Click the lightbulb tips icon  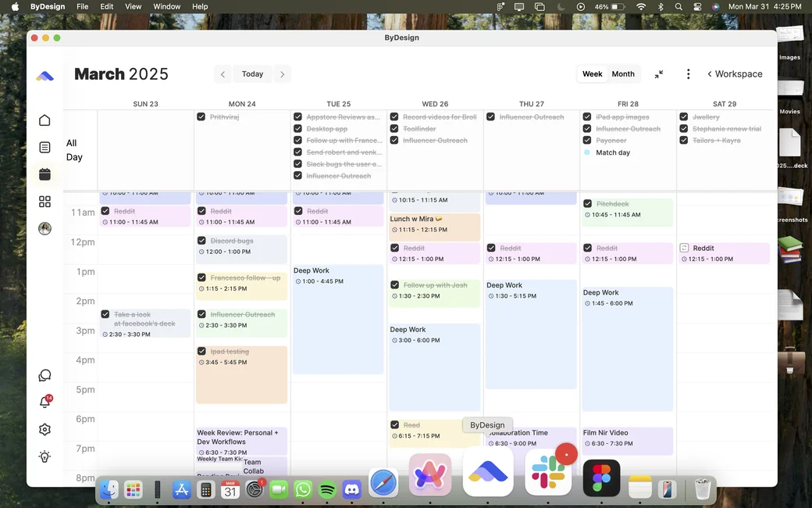(x=45, y=456)
